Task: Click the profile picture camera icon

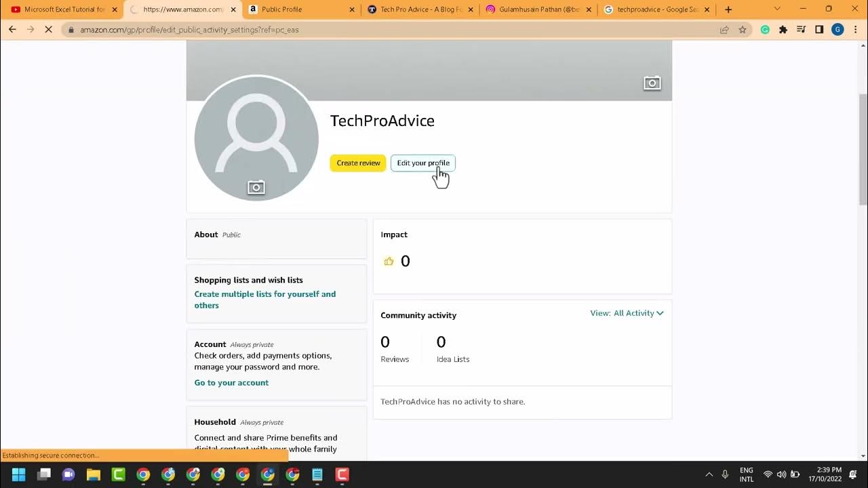Action: [256, 188]
